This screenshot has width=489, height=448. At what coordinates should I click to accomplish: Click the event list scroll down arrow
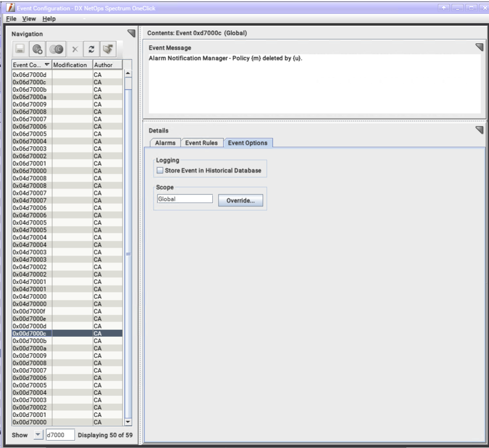tap(129, 422)
